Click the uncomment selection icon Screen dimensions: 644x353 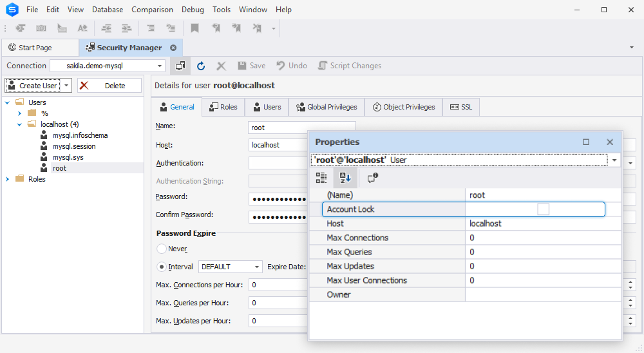coord(171,28)
